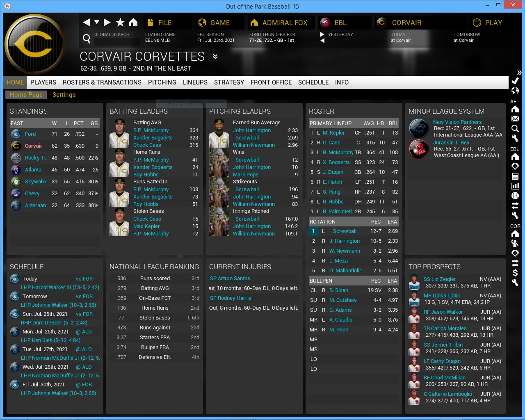Image resolution: width=525 pixels, height=420 pixels.
Task: Click the back arrow in top navigation
Action: click(x=86, y=23)
